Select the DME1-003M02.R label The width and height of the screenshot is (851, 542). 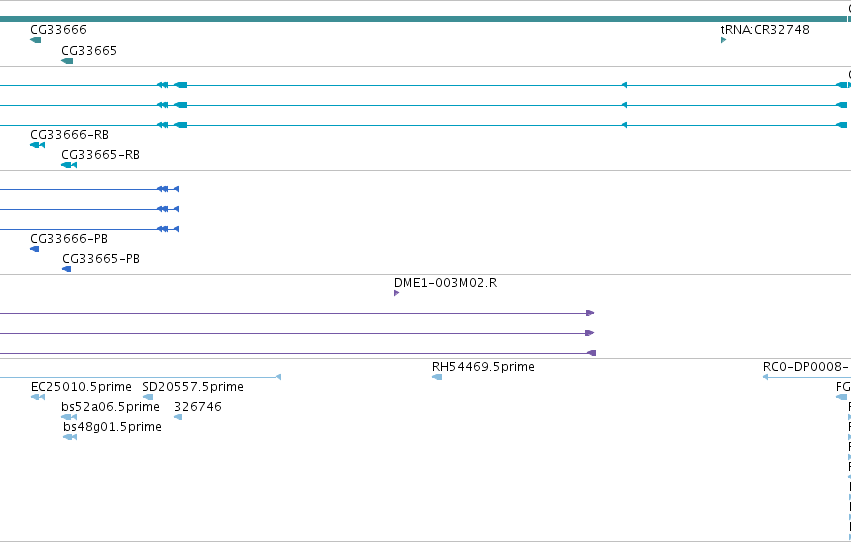[x=446, y=283]
